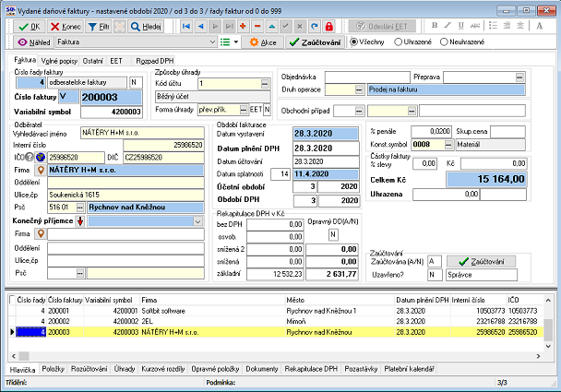Click the font A icon in toolbar
The height and width of the screenshot is (392, 561).
tap(539, 26)
